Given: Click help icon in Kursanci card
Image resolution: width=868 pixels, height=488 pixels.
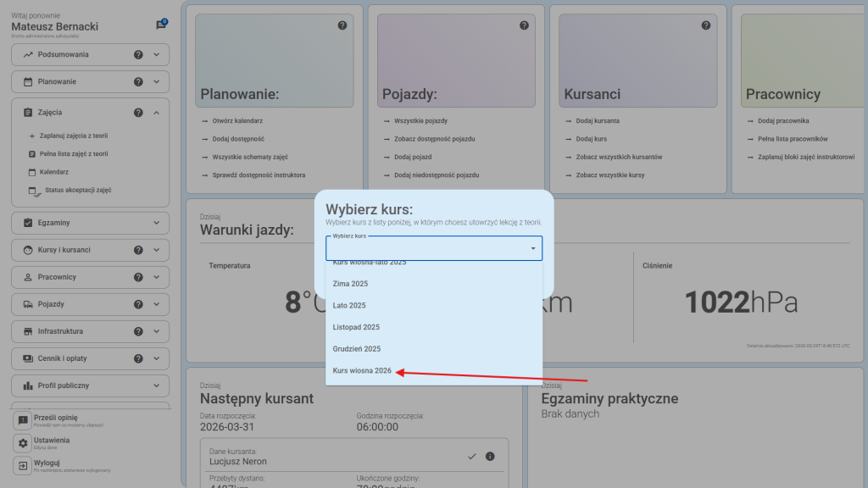Looking at the screenshot, I should click(705, 25).
